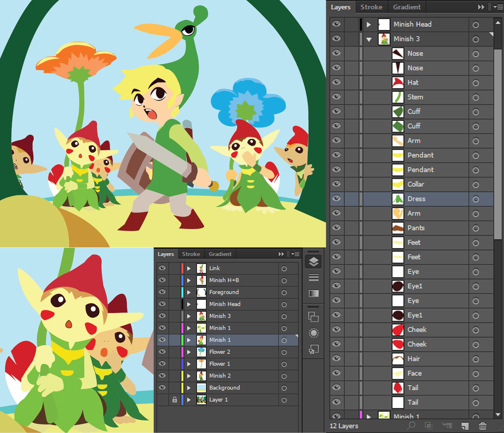Expand the Background layer
This screenshot has height=433, width=504.
coord(189,388)
